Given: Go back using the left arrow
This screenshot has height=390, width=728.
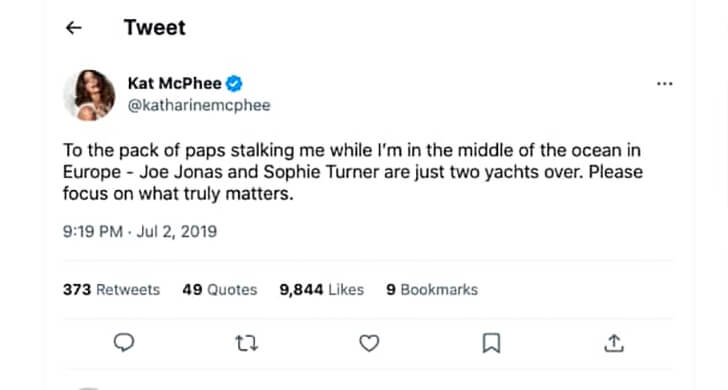Looking at the screenshot, I should pyautogui.click(x=73, y=28).
